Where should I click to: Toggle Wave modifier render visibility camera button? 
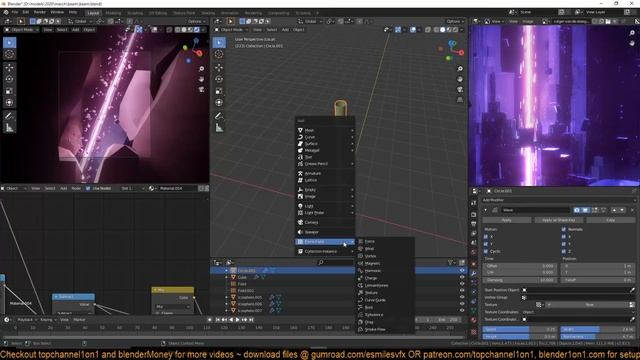[577, 210]
